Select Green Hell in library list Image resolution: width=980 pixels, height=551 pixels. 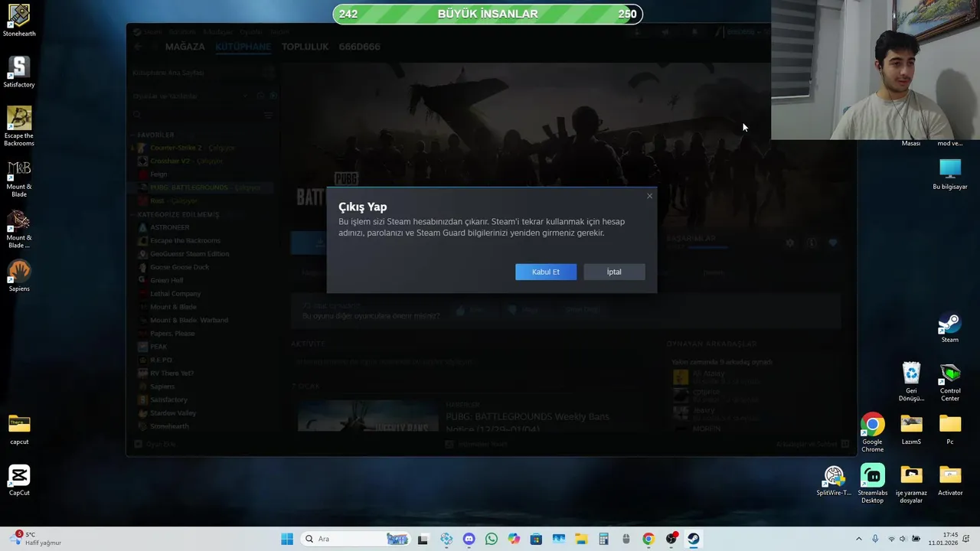[166, 280]
